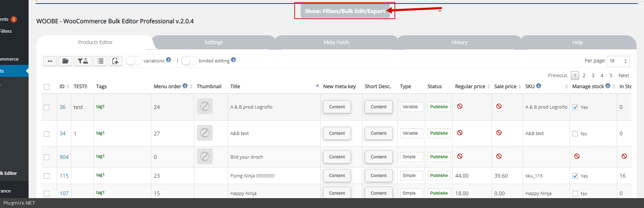Open thumbnail placeholder for A&B test

tap(205, 133)
